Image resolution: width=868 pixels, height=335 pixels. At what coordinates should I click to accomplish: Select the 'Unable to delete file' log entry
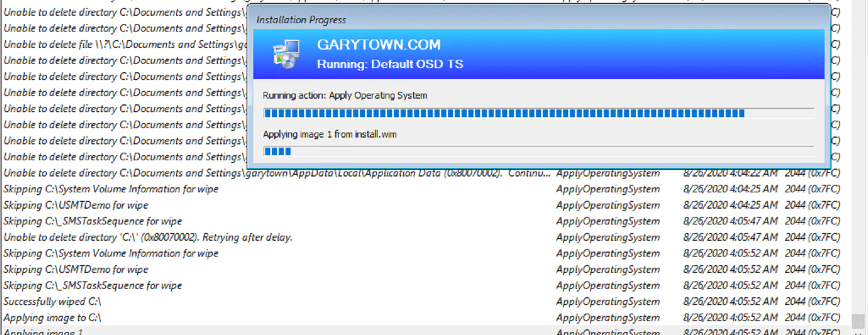(124, 45)
